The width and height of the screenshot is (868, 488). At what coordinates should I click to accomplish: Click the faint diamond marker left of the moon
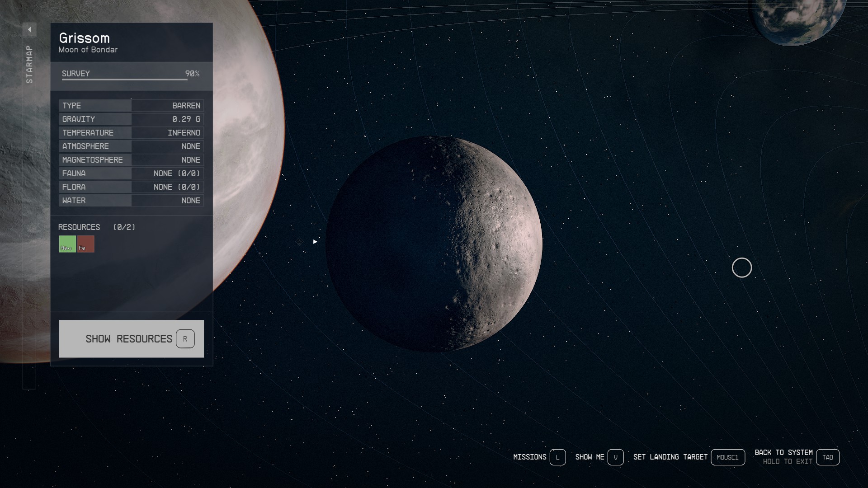tap(299, 242)
